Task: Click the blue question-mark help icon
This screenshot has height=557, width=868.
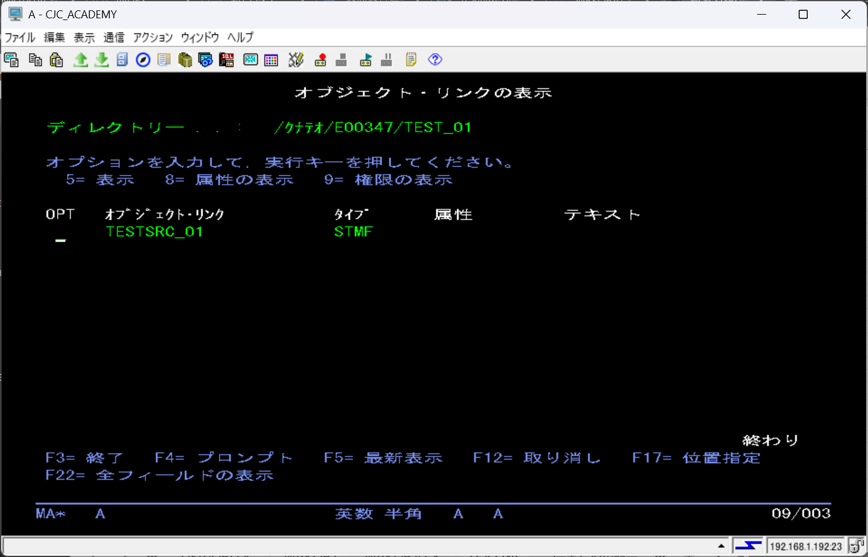Action: click(435, 59)
